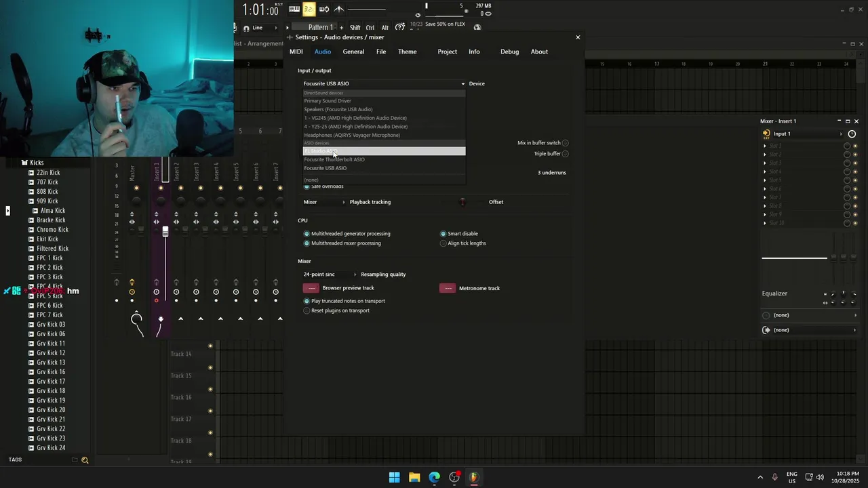Open the 808 Kick sample in the browser
Screen dimensions: 868x488
(47, 192)
